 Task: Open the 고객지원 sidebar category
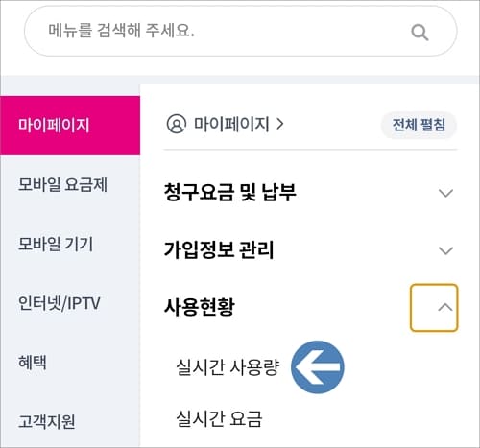coord(47,421)
